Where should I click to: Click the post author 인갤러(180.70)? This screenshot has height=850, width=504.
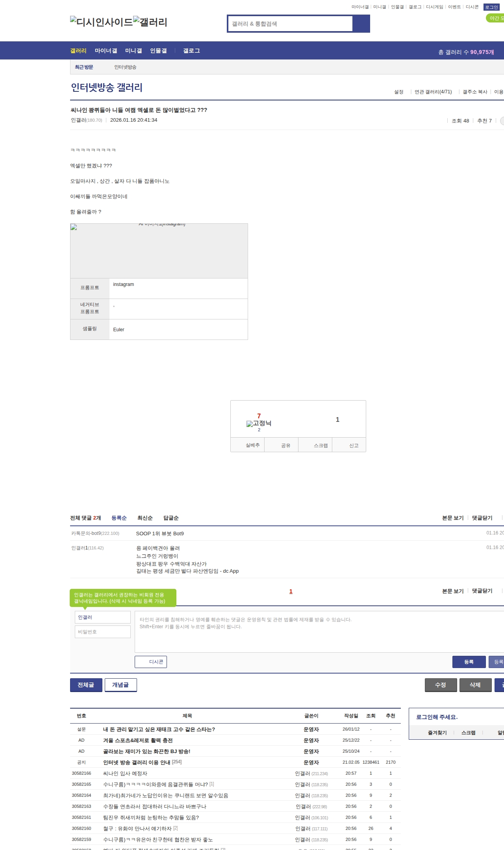pos(87,120)
